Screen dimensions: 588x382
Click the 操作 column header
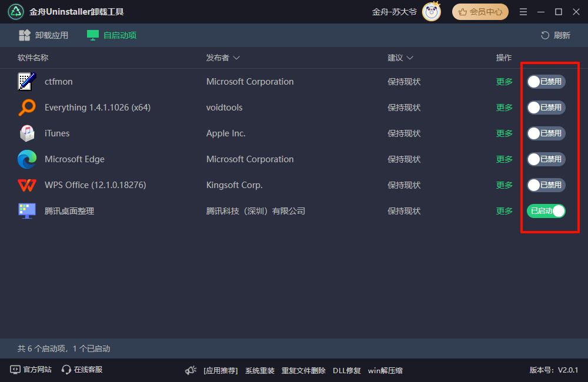[x=504, y=58]
